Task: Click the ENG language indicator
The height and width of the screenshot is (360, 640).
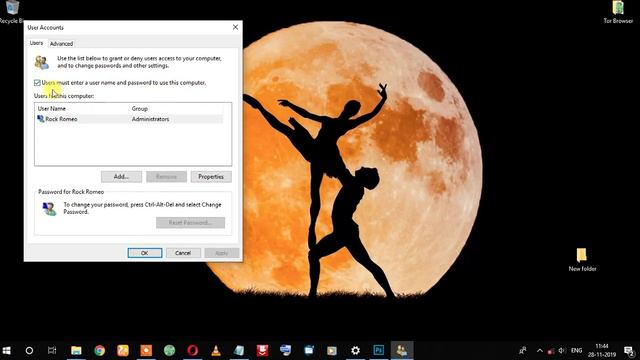Action: pos(576,350)
